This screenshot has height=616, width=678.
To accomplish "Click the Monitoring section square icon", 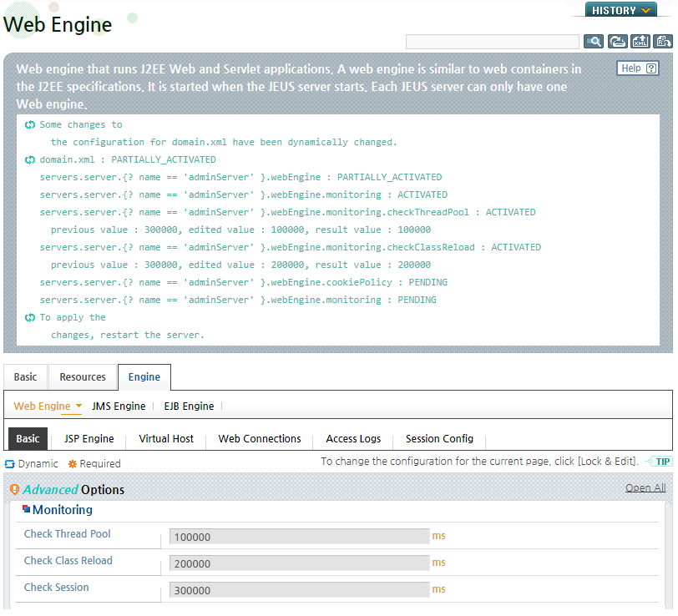I will [x=27, y=509].
